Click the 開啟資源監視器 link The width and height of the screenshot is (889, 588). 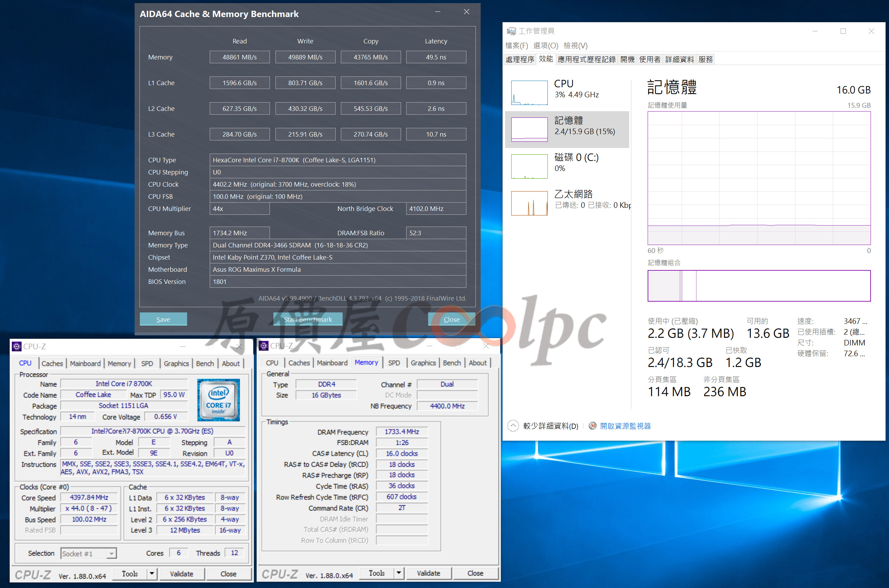tap(625, 426)
